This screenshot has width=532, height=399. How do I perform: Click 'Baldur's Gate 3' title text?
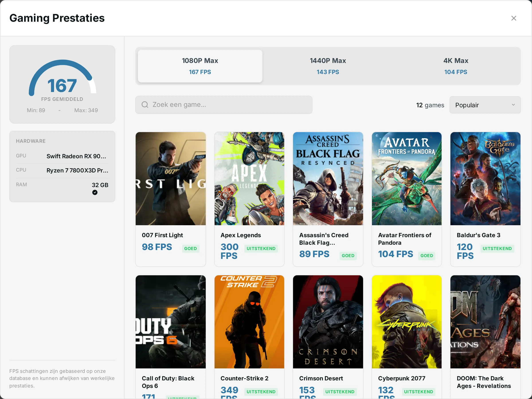point(478,235)
